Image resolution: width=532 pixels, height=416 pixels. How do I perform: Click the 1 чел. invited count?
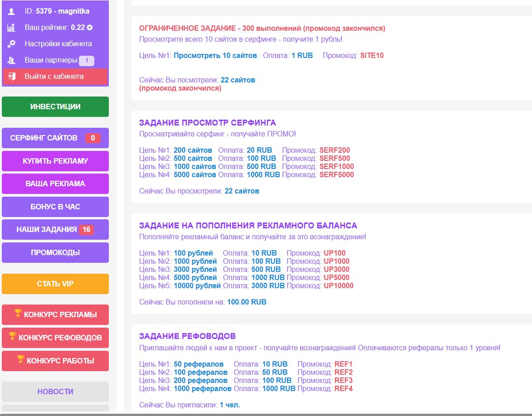(x=229, y=405)
